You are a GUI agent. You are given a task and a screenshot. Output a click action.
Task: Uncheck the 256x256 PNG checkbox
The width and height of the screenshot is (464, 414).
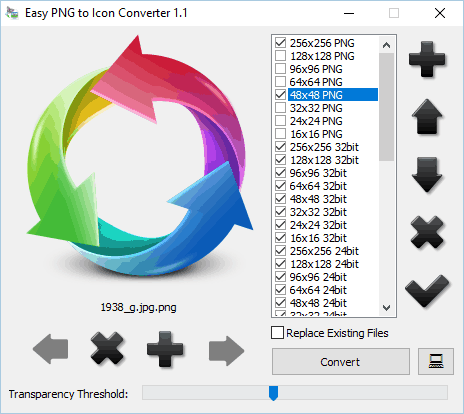tap(281, 43)
